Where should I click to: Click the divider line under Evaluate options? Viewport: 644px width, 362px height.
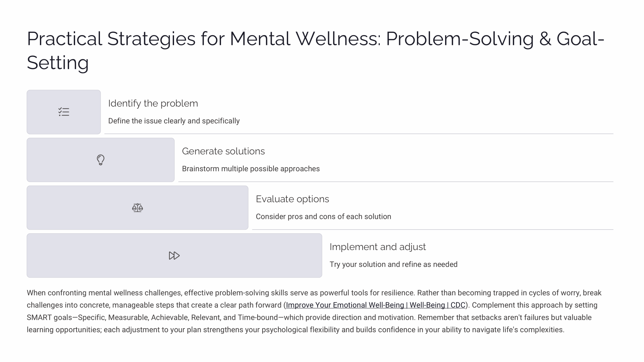coord(433,230)
